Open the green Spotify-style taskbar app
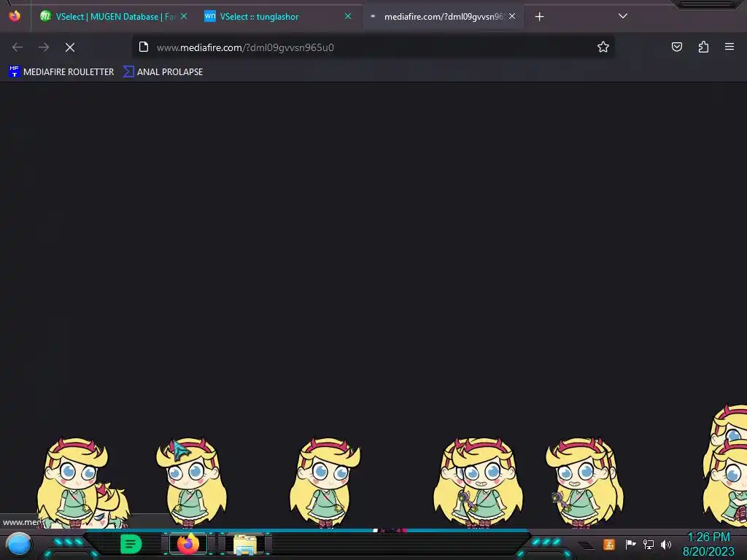The width and height of the screenshot is (747, 560). click(x=131, y=544)
